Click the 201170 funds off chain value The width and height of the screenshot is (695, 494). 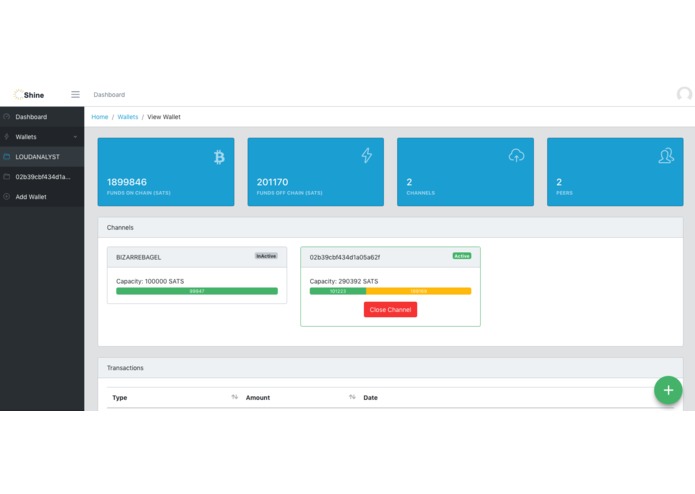click(272, 182)
